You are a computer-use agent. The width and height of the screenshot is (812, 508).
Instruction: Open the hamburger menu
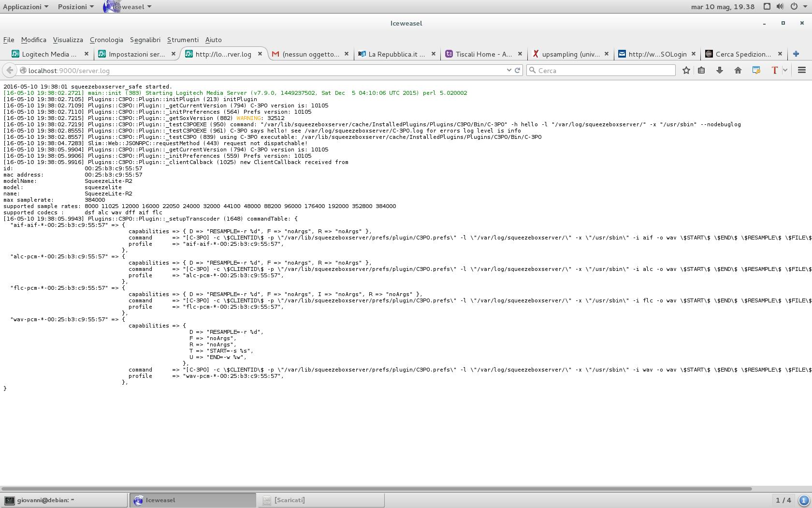click(801, 71)
